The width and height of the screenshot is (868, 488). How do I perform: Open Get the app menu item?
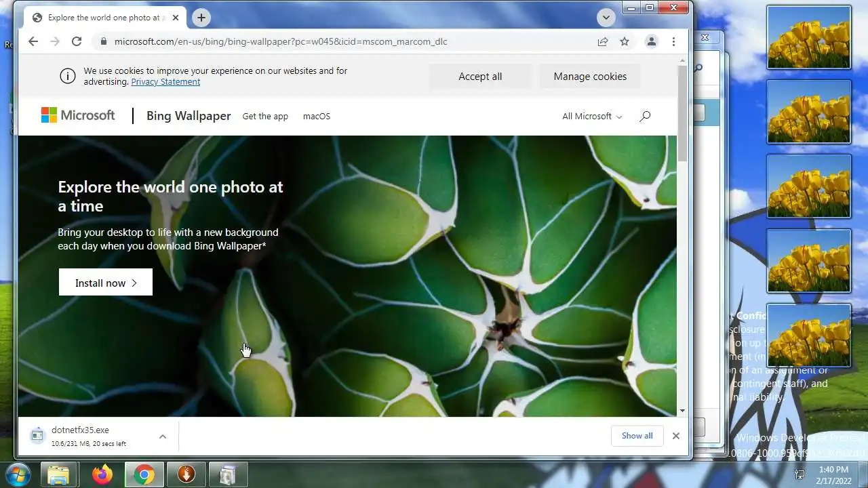pos(265,116)
